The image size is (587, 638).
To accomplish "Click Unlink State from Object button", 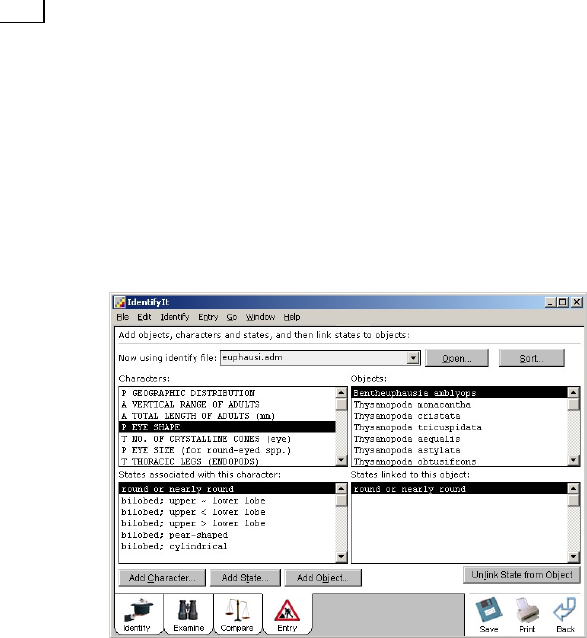I will click(522, 575).
